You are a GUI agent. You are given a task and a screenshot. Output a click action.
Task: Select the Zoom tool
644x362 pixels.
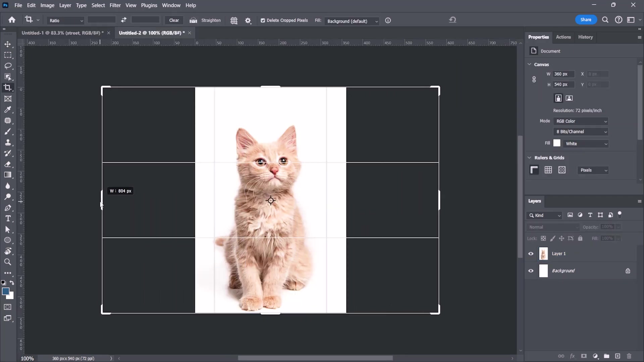click(8, 262)
